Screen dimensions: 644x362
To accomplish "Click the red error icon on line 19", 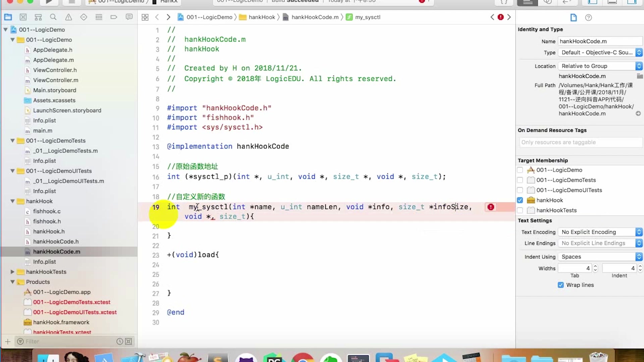I will [x=491, y=207].
